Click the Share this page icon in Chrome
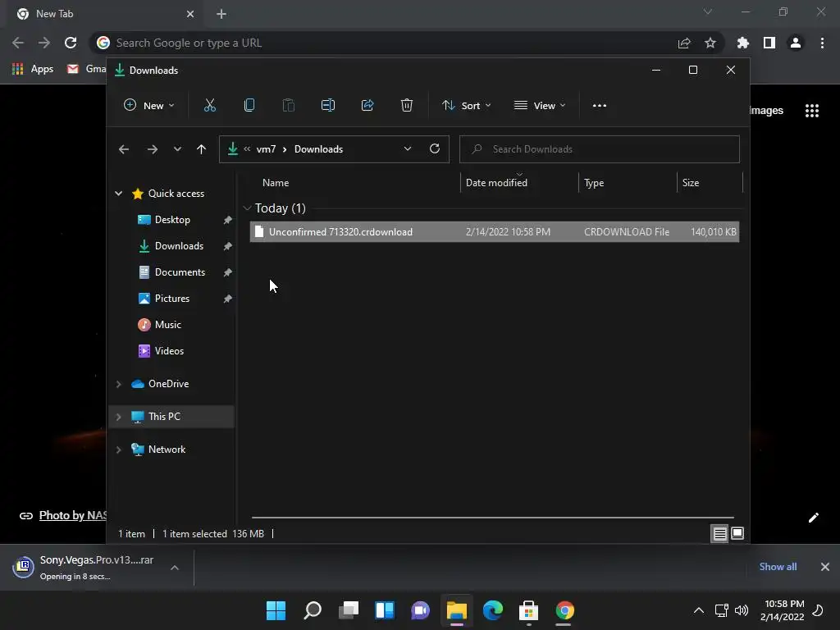Screen dimensions: 840x630 click(684, 43)
